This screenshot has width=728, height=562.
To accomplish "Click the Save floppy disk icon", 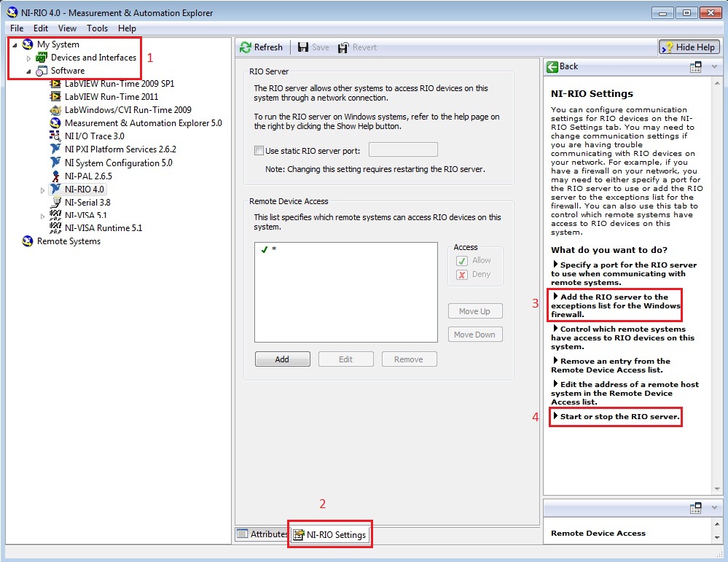I will coord(303,47).
